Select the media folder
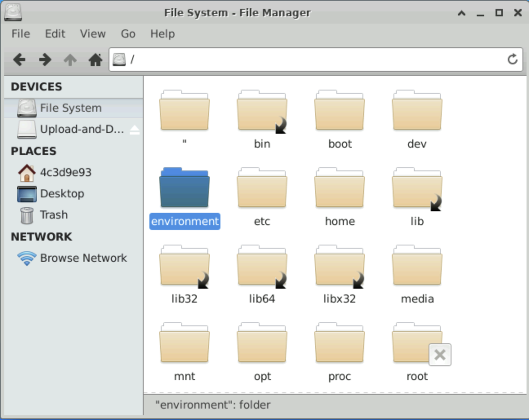Viewport: 529px width, 420px height. 417,266
